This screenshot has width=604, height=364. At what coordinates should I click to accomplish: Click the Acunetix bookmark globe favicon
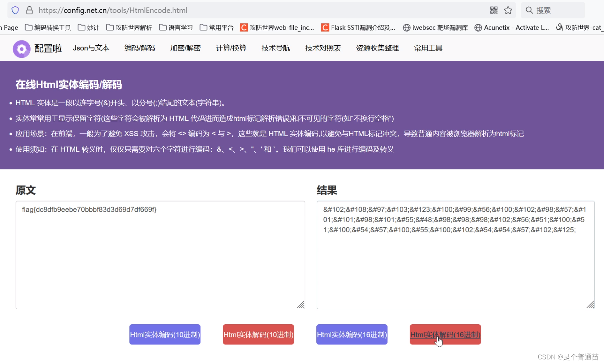(x=478, y=27)
